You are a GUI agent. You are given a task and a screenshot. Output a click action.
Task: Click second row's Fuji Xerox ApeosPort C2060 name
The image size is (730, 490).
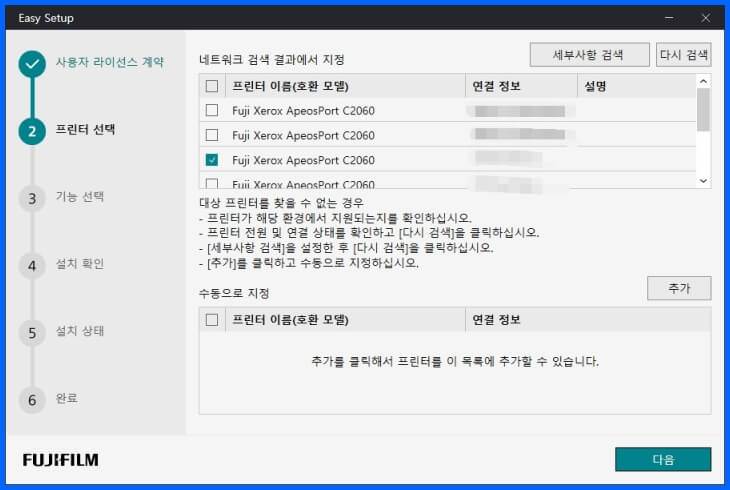click(x=303, y=136)
